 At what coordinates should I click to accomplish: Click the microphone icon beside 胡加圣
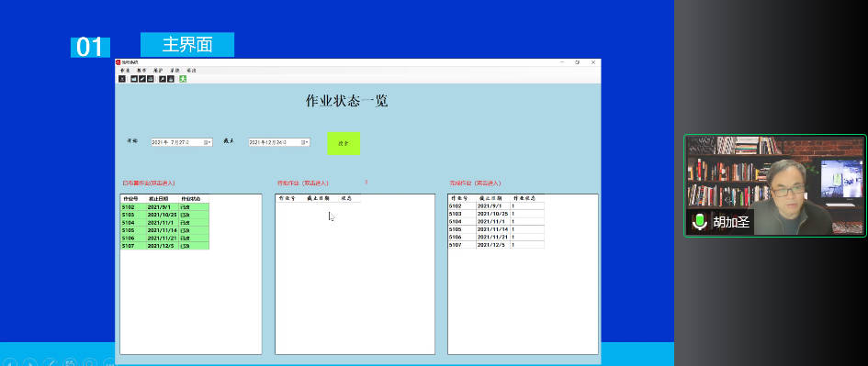click(x=700, y=222)
